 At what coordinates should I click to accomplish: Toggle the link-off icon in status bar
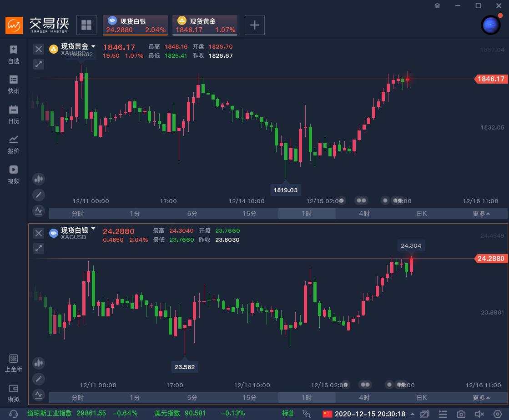tap(307, 414)
